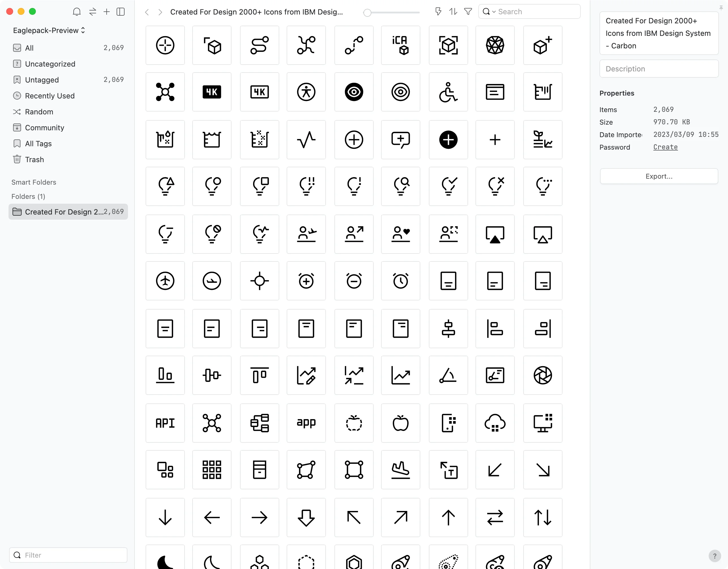Click the sidebar Filter field
Image resolution: width=728 pixels, height=569 pixels.
pyautogui.click(x=68, y=555)
